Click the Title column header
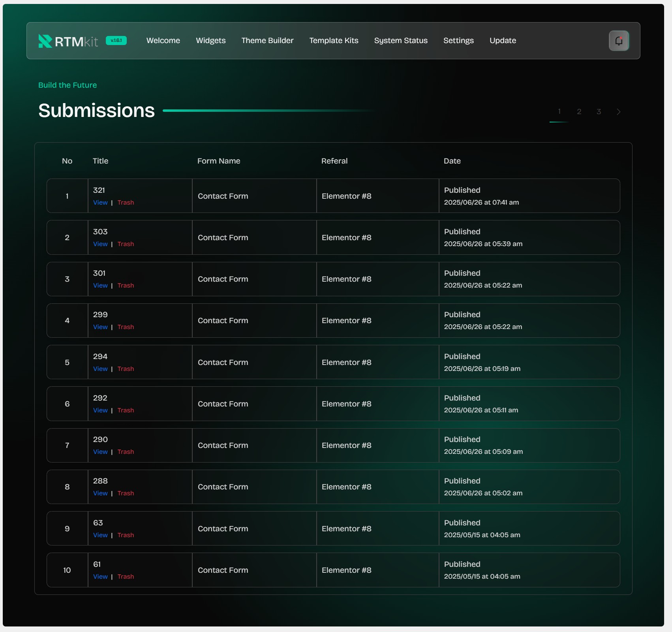This screenshot has height=632, width=672. point(100,161)
